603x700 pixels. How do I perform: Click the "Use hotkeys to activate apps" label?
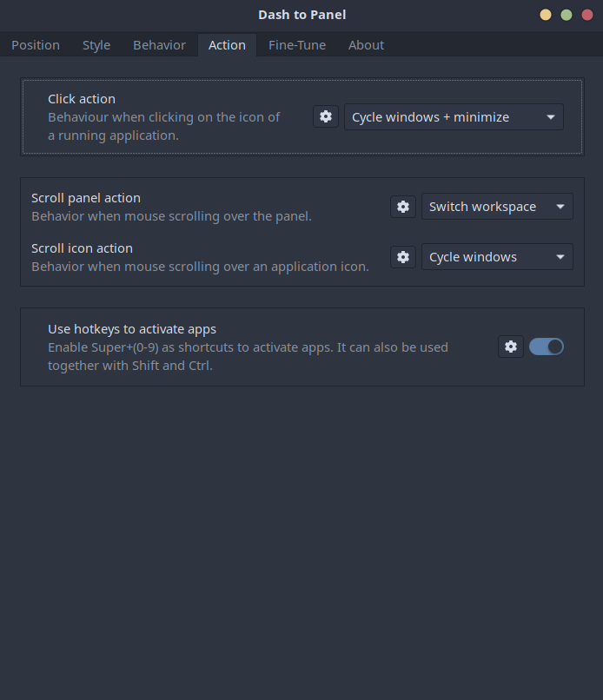click(132, 329)
